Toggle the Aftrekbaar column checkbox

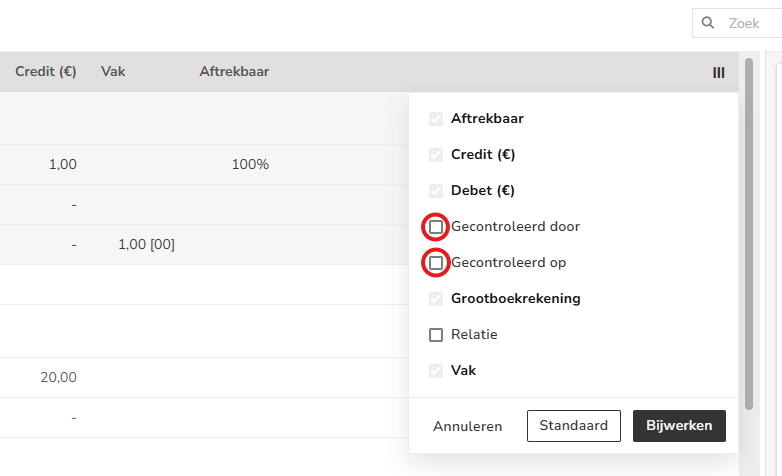436,119
